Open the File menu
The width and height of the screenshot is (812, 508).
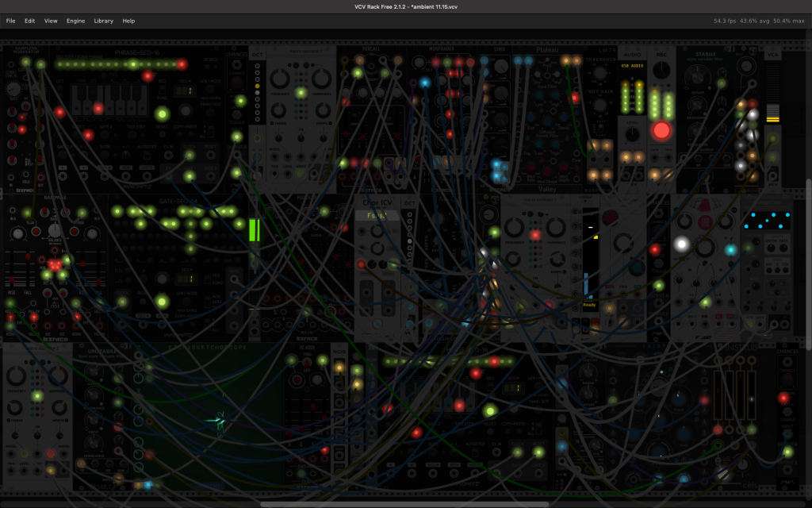[x=10, y=21]
